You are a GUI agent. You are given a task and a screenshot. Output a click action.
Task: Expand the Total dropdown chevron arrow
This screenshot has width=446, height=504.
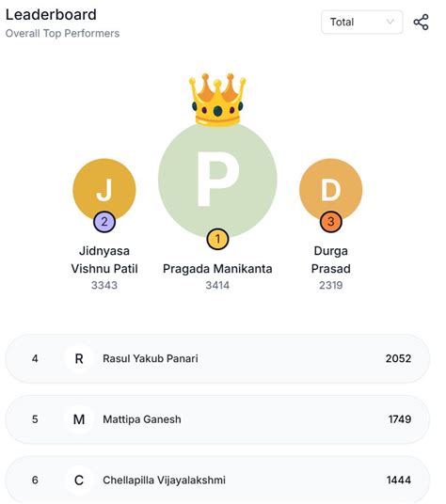(x=390, y=22)
